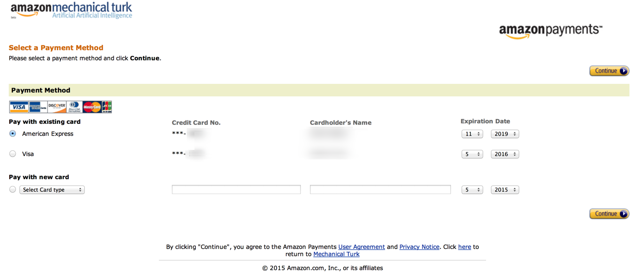644x276 pixels.
Task: Open new card expiration year dropdown
Action: point(505,190)
